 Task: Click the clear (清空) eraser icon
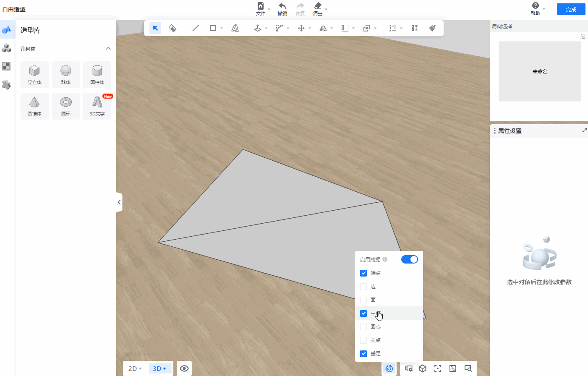click(x=318, y=8)
